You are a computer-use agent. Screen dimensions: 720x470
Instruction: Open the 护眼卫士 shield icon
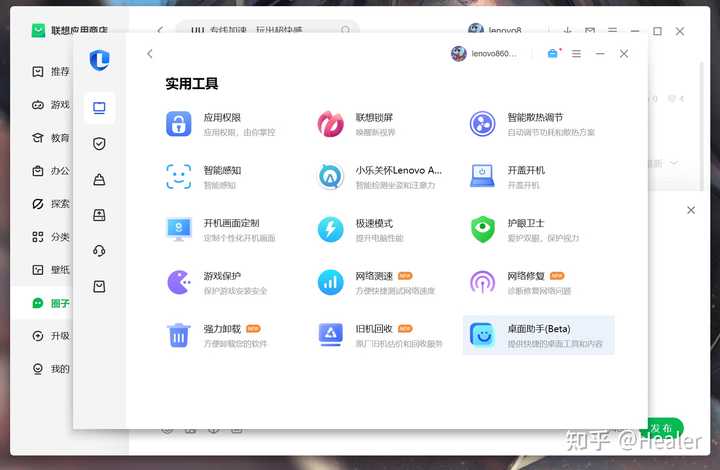tap(483, 229)
